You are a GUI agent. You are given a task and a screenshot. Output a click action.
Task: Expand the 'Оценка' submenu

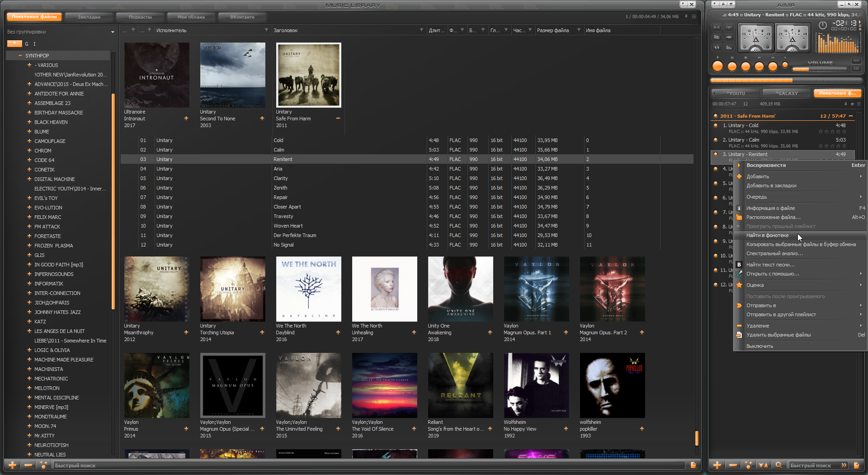point(800,285)
